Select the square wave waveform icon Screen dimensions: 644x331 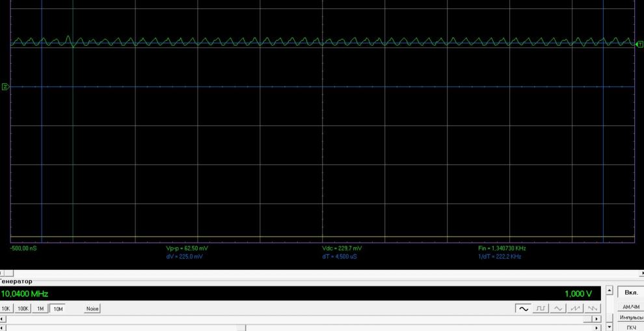[x=541, y=308]
